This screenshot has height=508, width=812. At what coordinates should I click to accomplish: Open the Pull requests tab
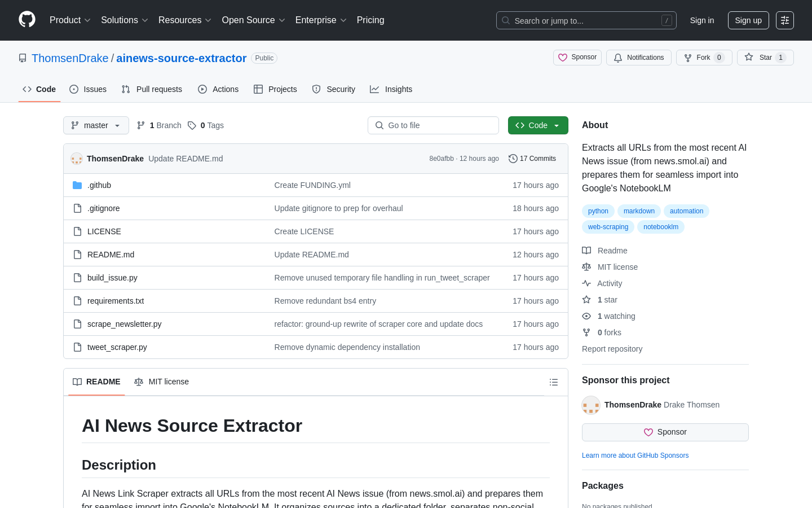(x=152, y=89)
